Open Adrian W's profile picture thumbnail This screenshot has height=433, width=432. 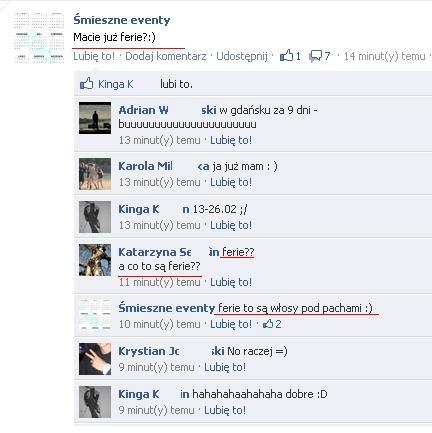95,118
